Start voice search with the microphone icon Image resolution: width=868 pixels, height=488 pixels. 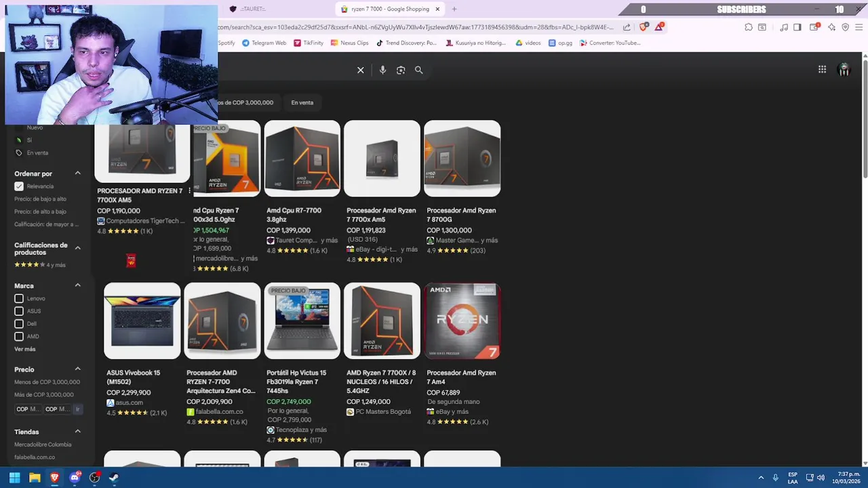[x=382, y=70]
